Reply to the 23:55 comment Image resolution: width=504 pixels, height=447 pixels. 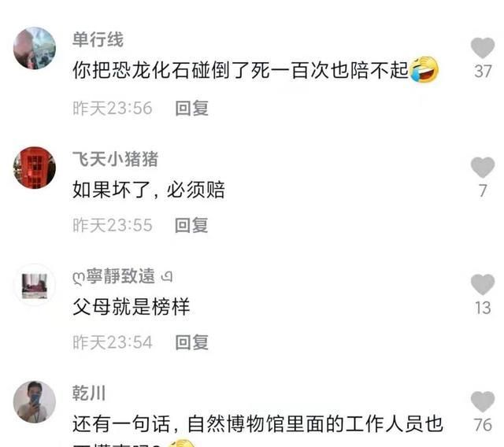tap(191, 225)
